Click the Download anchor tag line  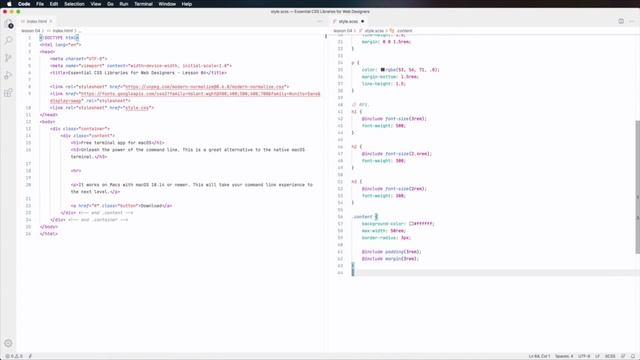pos(121,206)
